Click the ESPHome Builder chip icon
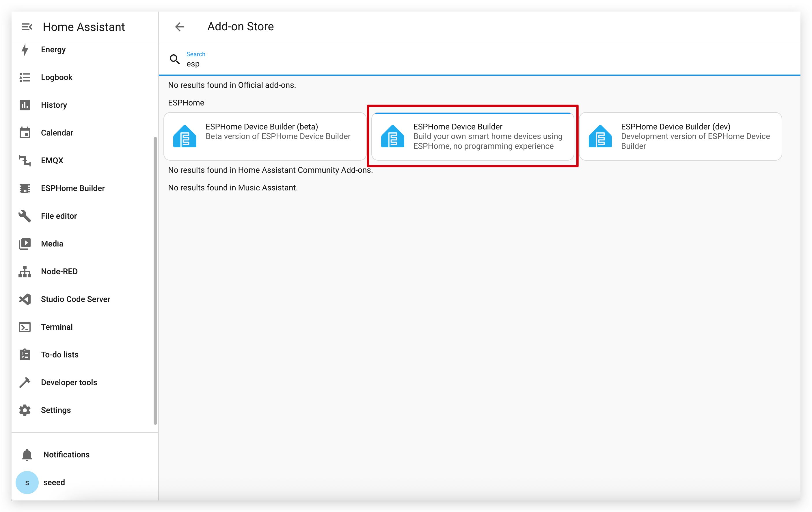 25,188
